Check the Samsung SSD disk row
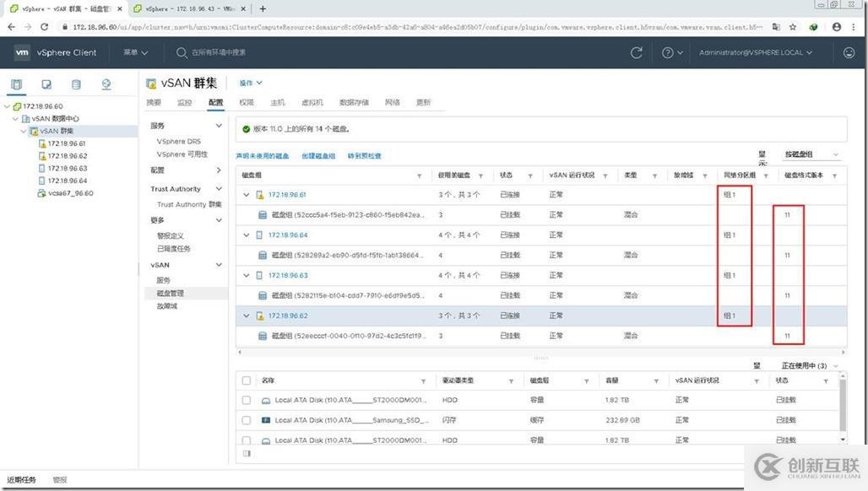This screenshot has height=491, width=868. pos(247,420)
